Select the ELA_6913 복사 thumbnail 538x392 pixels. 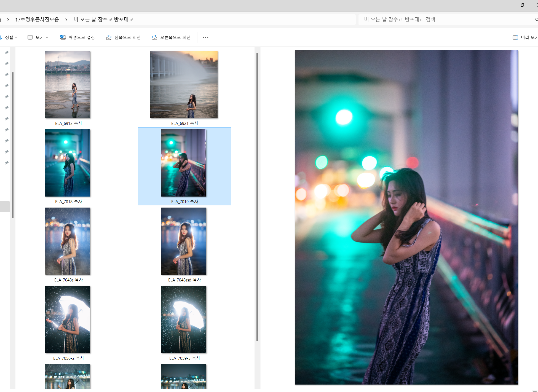[68, 85]
